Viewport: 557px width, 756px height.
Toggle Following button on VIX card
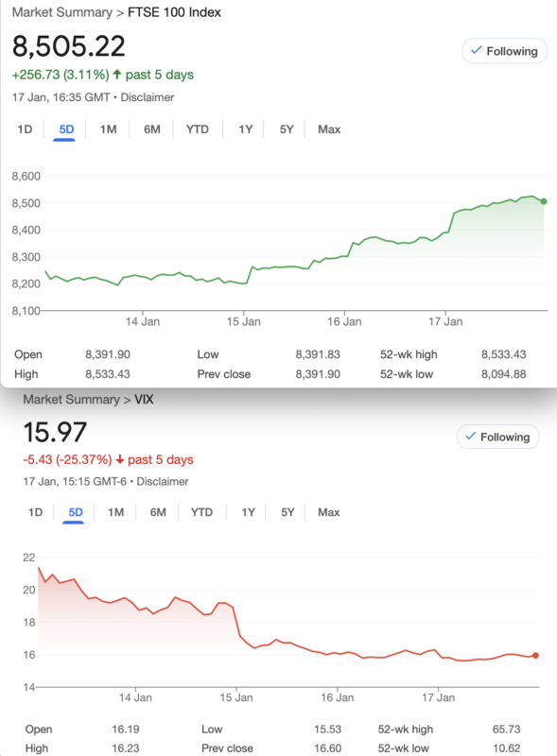[x=497, y=437]
